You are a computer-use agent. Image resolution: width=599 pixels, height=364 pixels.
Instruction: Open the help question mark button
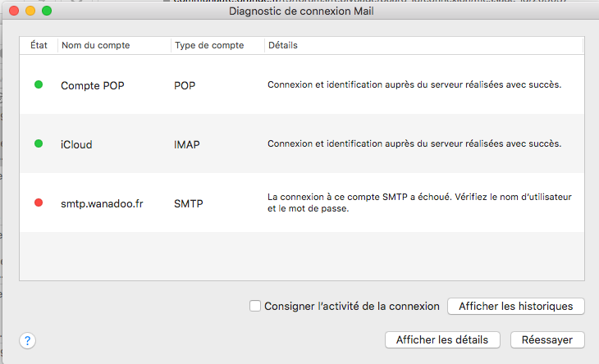pyautogui.click(x=26, y=339)
